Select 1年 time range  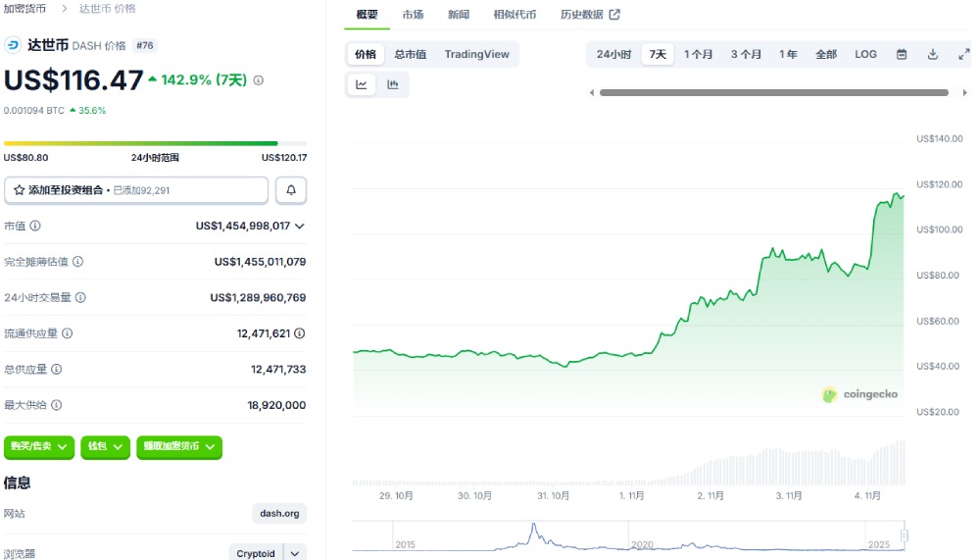(788, 55)
